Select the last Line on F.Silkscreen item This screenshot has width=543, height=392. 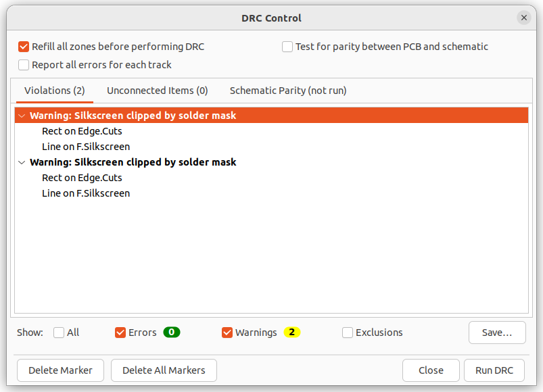(86, 193)
